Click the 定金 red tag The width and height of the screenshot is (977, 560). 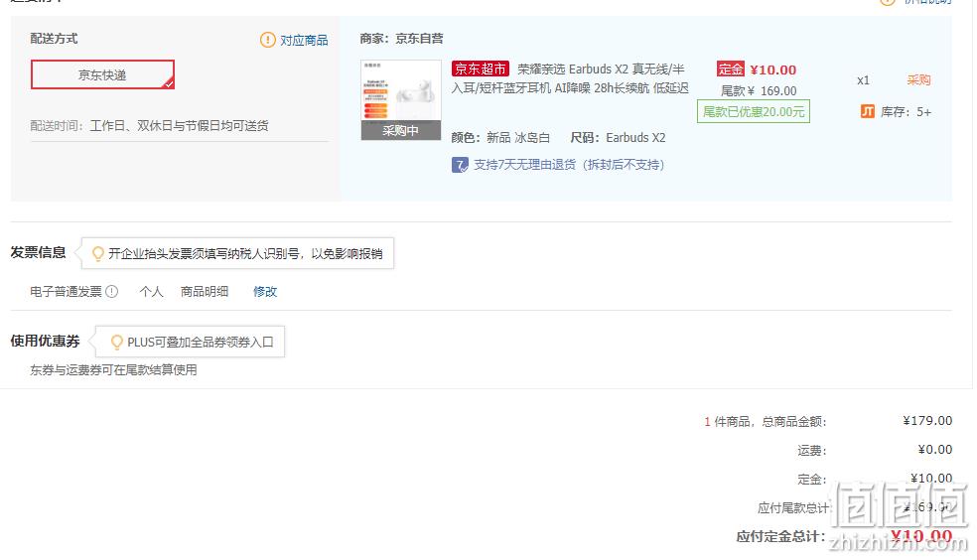pyautogui.click(x=730, y=70)
